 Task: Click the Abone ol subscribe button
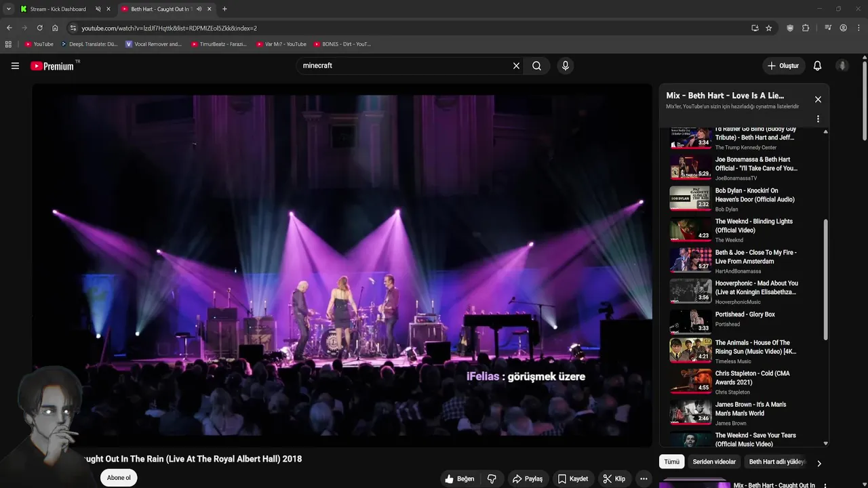(x=119, y=478)
